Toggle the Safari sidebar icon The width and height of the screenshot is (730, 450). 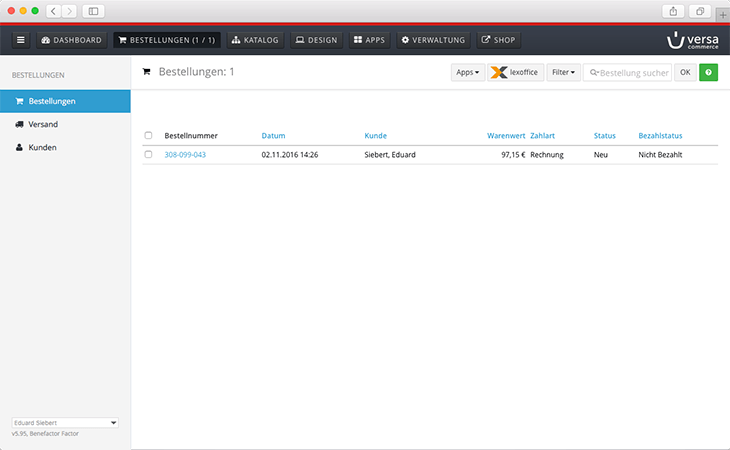point(94,10)
